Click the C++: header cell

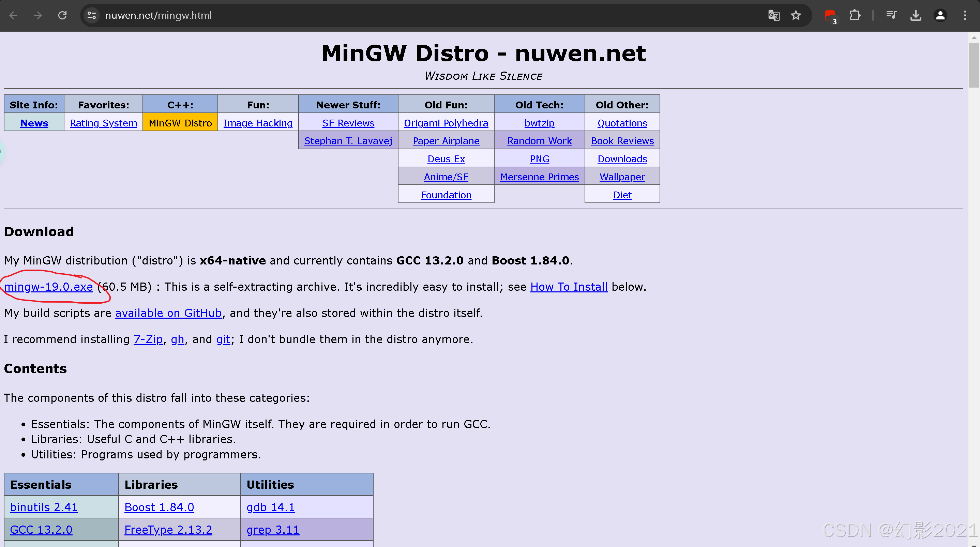(x=180, y=105)
